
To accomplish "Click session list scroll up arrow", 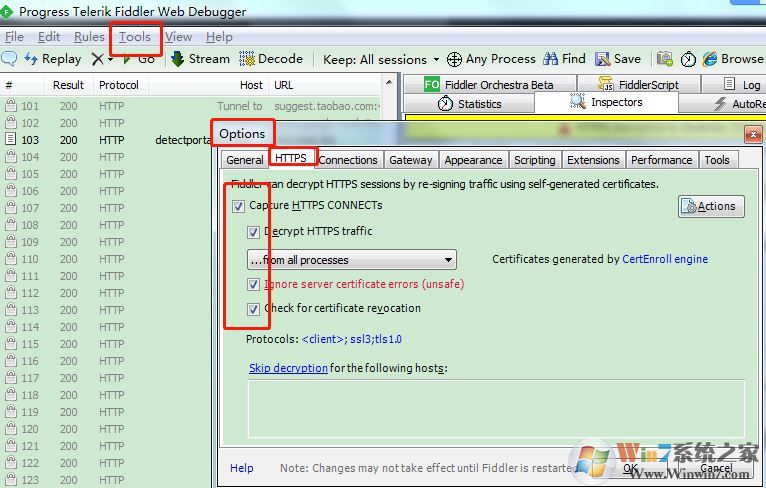I will [389, 83].
